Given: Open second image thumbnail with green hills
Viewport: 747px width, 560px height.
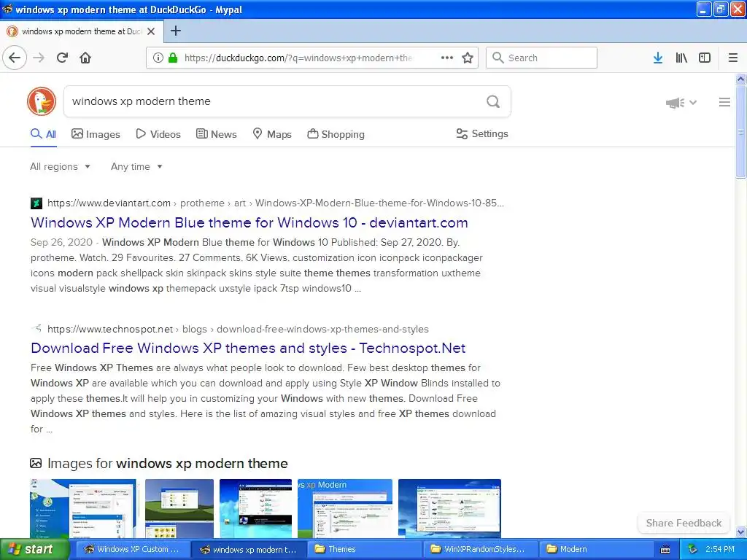Looking at the screenshot, I should pos(179,508).
